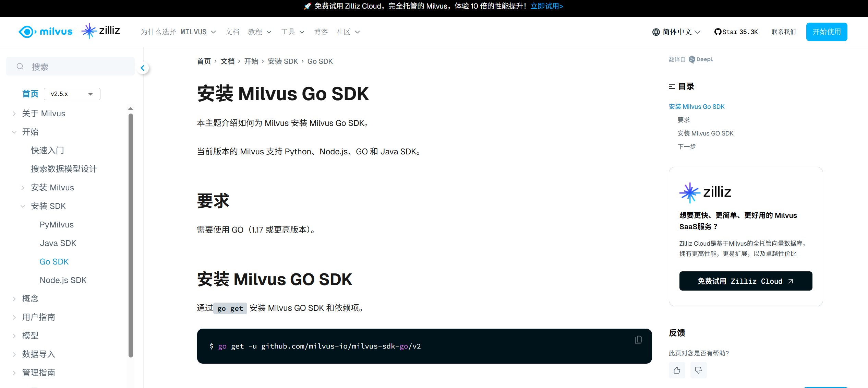Image resolution: width=868 pixels, height=388 pixels.
Task: Expand the 用户指南 sidebar section
Action: point(14,317)
